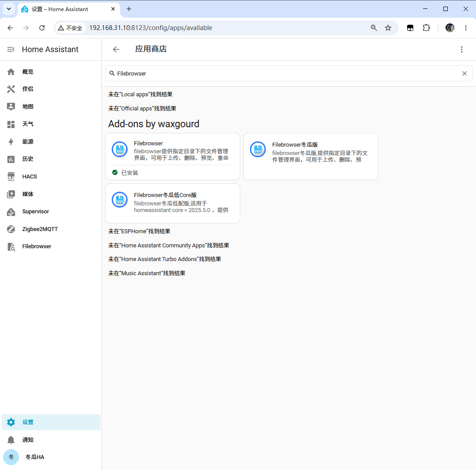
Task: Collapse the Home Assistant sidebar menu icon
Action: (11, 49)
